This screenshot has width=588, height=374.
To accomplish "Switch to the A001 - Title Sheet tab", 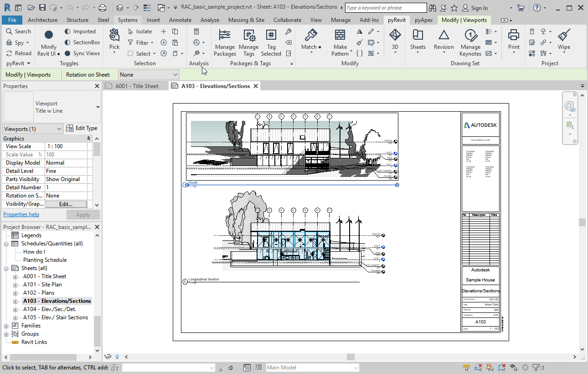I will (136, 85).
